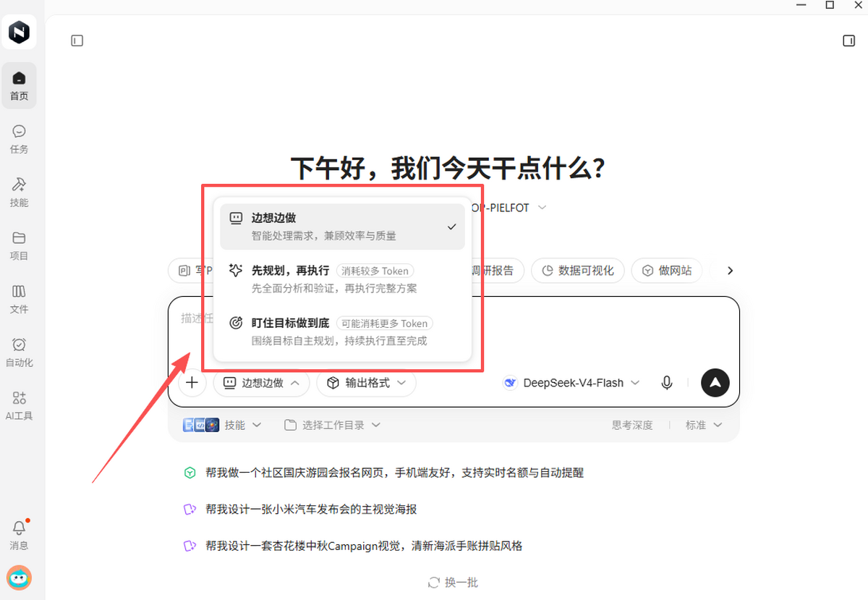Open the 选择工作目录 dropdown
The image size is (868, 600).
click(332, 426)
